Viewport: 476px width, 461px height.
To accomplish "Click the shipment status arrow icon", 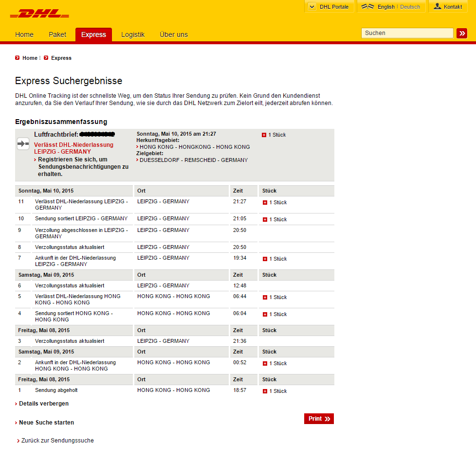I will [x=23, y=144].
